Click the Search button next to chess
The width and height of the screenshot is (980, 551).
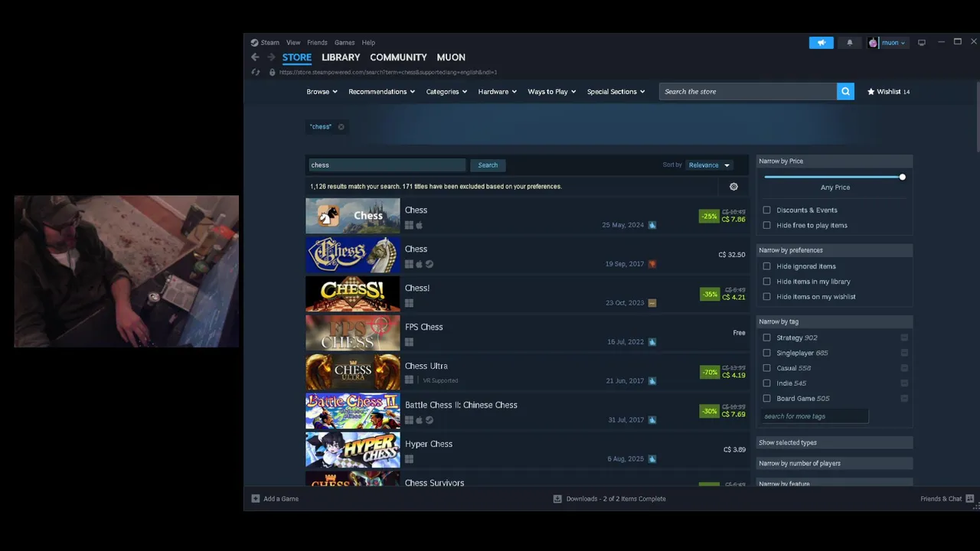[x=488, y=165]
